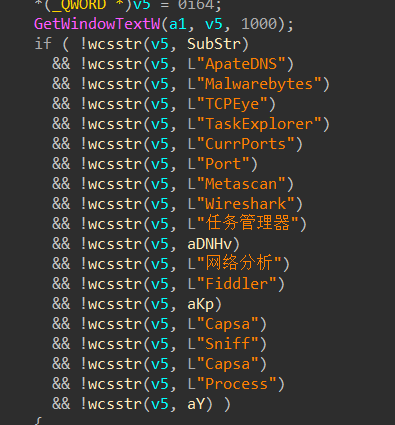395x425 pixels.
Task: Click the "ApateDNS" string literal
Action: coord(241,64)
